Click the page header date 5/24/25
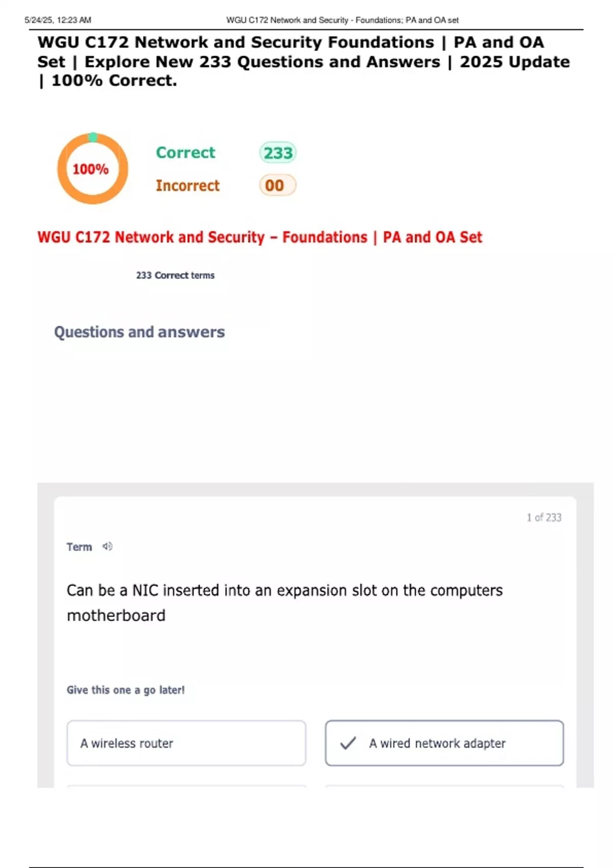Screen dimensions: 613x868 click(x=58, y=20)
